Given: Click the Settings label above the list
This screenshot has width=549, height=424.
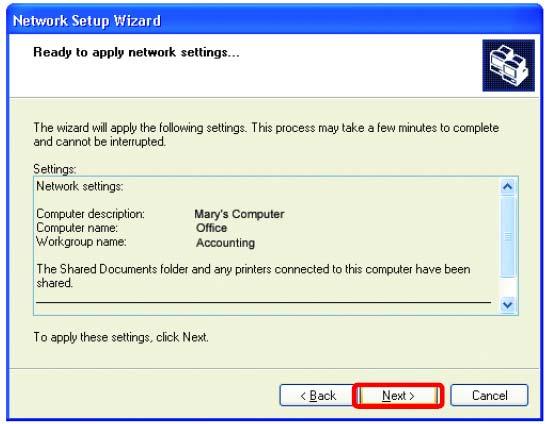Looking at the screenshot, I should coord(55,169).
